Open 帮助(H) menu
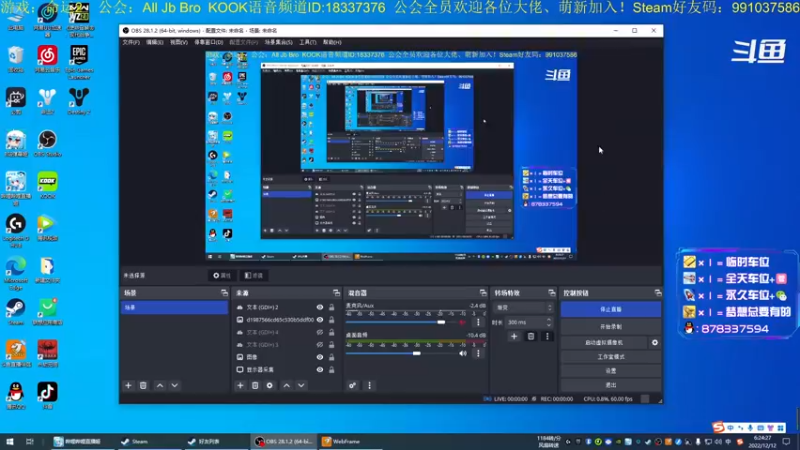The image size is (800, 450). (x=332, y=42)
